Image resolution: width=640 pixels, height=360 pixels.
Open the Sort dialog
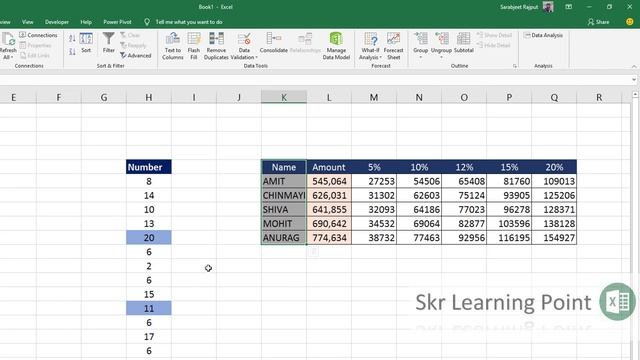(x=86, y=43)
